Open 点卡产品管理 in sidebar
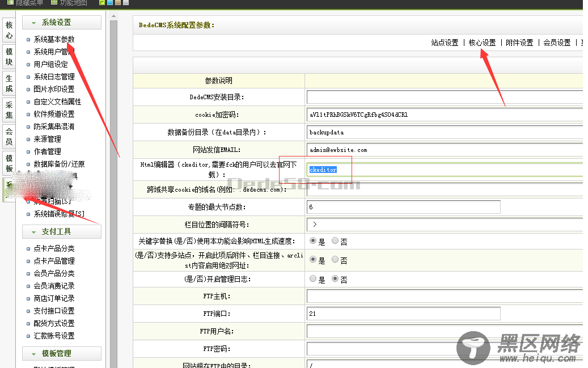Screen dimensions: 588x368 (54, 261)
